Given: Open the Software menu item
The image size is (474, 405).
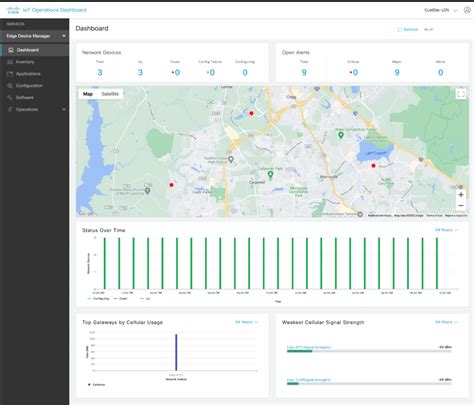Looking at the screenshot, I should (x=35, y=98).
